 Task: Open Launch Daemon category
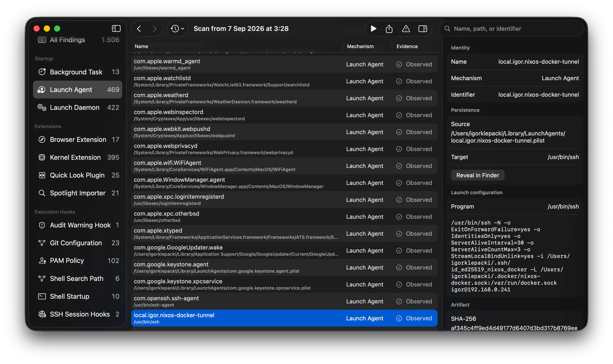click(78, 107)
